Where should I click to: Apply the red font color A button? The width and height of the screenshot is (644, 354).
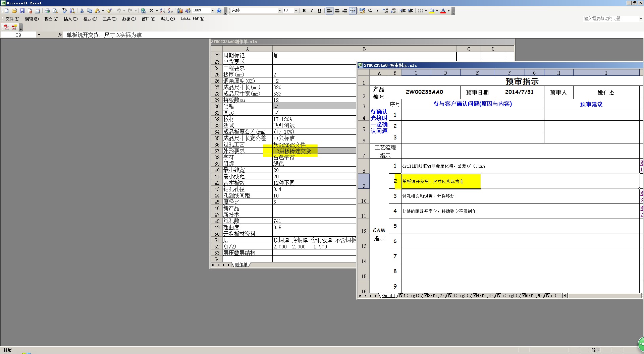443,11
